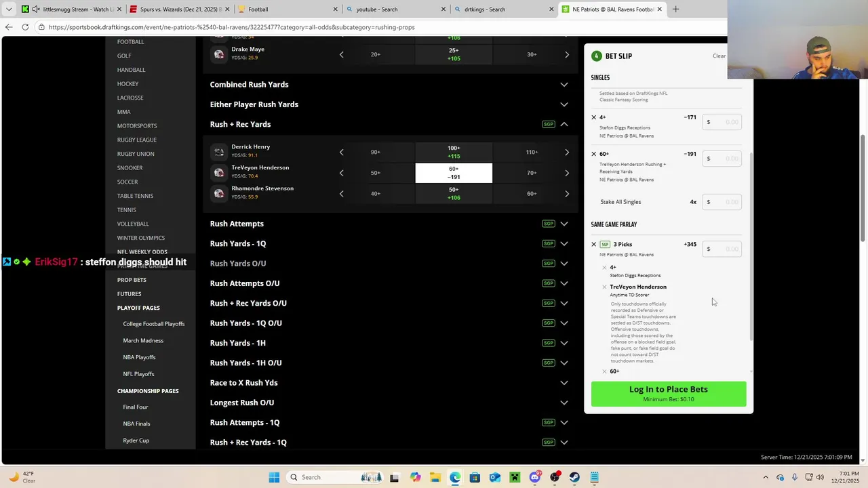Open Discord from taskbar
The width and height of the screenshot is (868, 488).
534,477
